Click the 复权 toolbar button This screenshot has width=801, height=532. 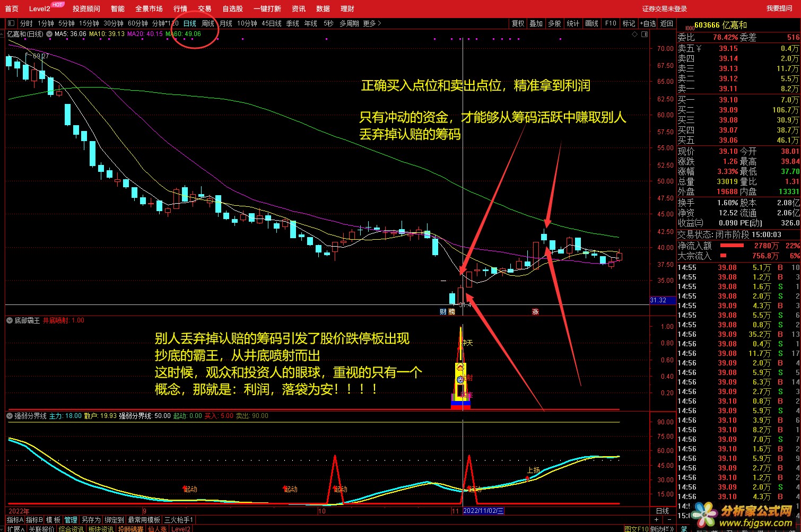518,23
